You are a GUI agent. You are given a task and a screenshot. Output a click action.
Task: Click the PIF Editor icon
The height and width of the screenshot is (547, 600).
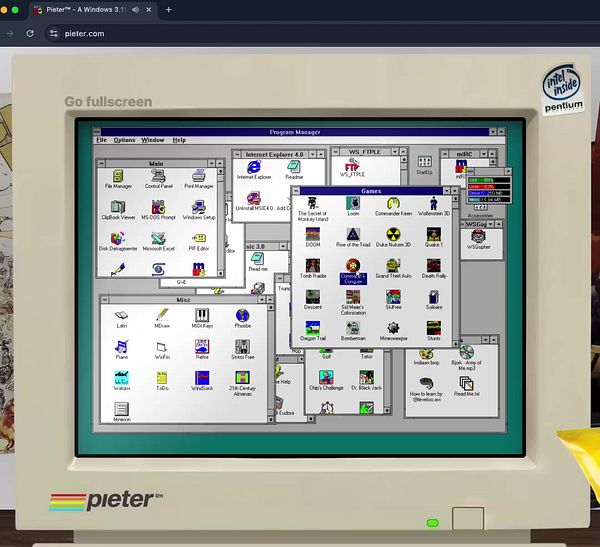(199, 242)
